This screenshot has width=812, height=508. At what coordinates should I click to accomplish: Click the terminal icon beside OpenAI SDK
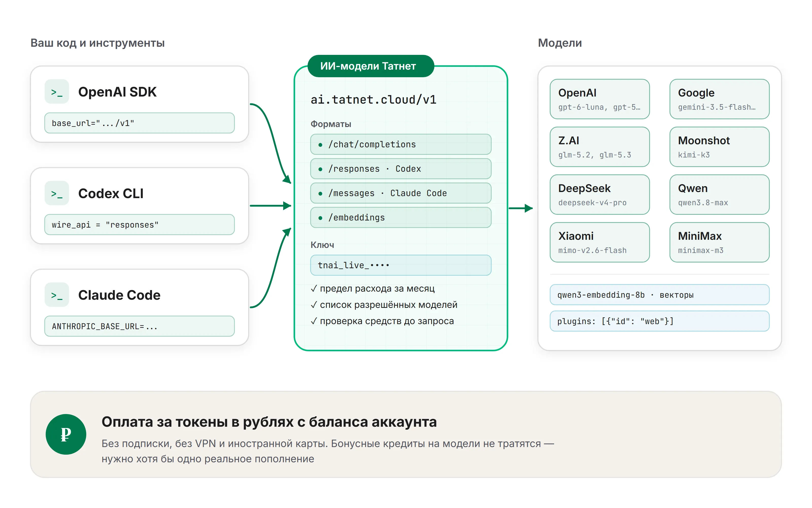[x=57, y=92]
